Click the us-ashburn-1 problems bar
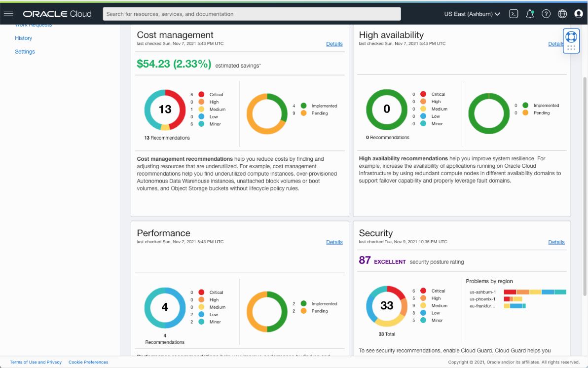This screenshot has width=588, height=368. pyautogui.click(x=535, y=292)
